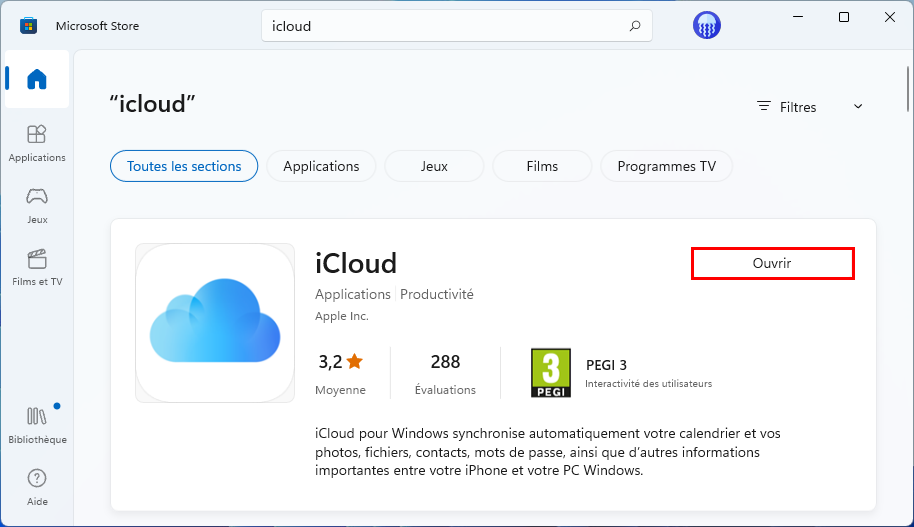Minimize the Microsoft Store window
The image size is (914, 527).
point(798,17)
